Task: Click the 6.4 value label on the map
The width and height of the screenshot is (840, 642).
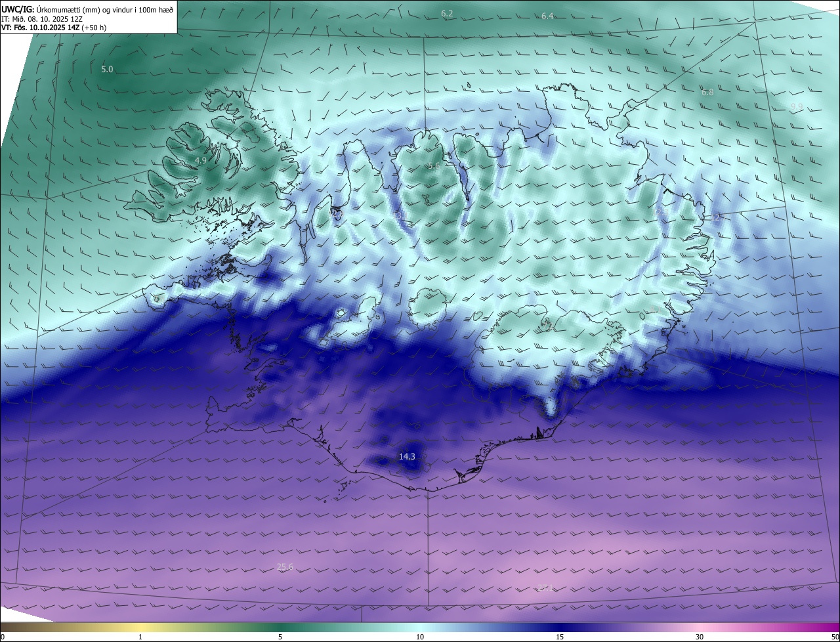Action: point(547,16)
